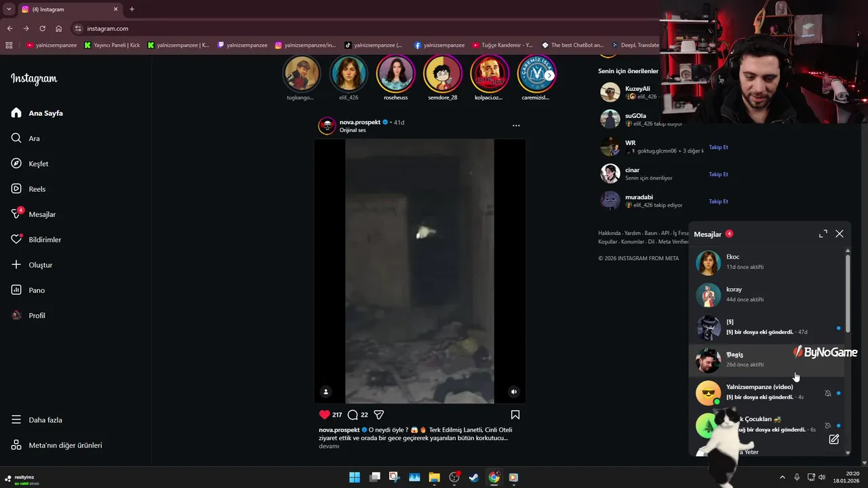Screen dimensions: 868x488
Task: Click the Oluştur plus icon
Action: (x=16, y=265)
